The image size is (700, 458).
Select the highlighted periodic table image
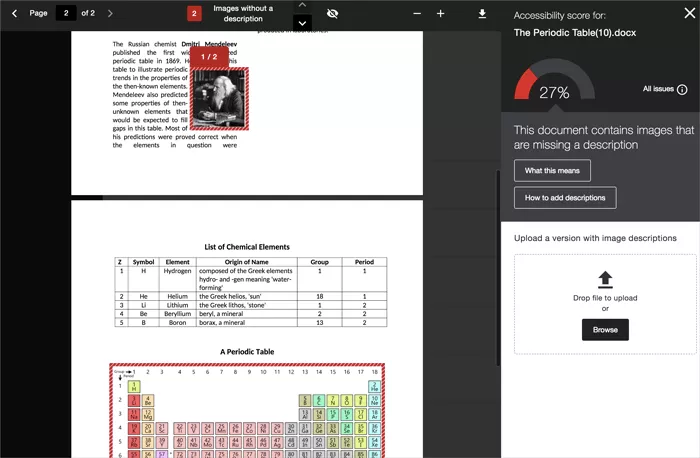[246, 412]
